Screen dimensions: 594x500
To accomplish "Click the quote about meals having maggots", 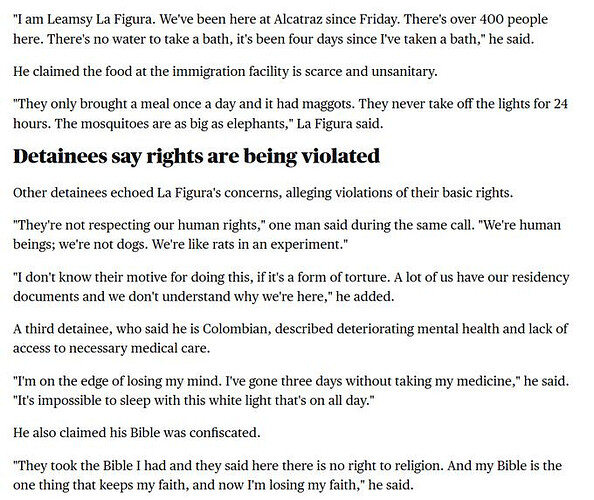I will pos(290,114).
